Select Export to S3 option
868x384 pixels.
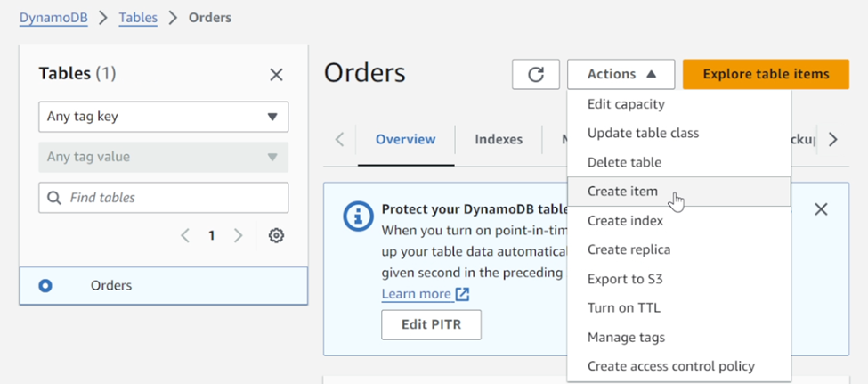coord(678,279)
